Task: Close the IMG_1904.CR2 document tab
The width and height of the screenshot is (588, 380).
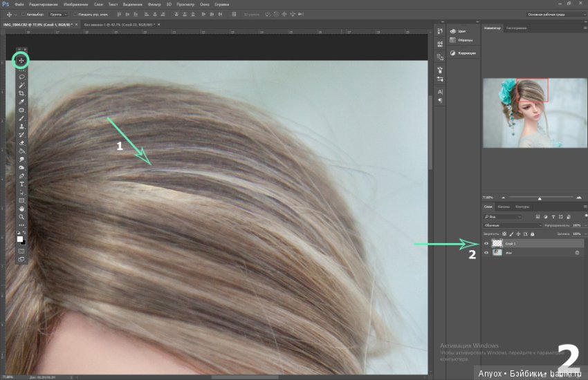Action: (x=76, y=25)
